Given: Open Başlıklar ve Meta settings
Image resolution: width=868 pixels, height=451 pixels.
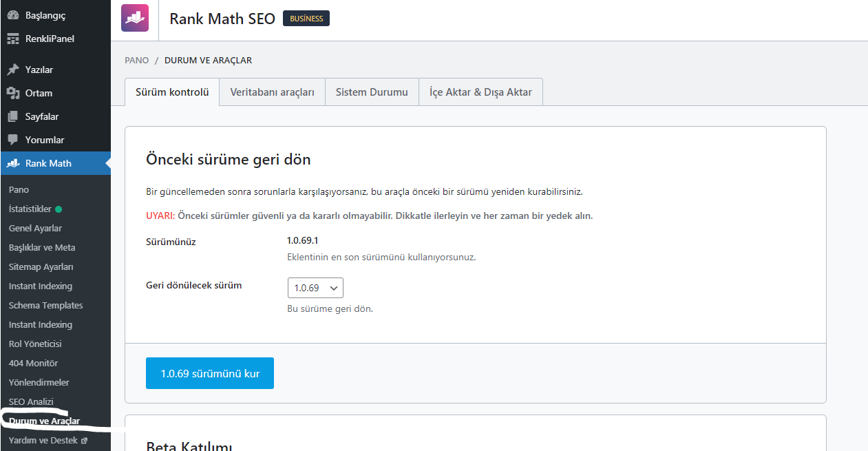Looking at the screenshot, I should 42,247.
